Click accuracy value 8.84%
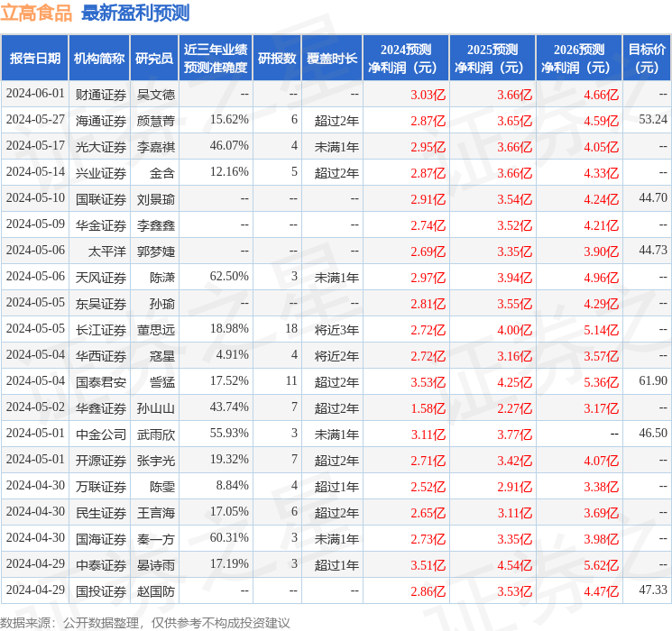The height and width of the screenshot is (631, 672). (233, 485)
